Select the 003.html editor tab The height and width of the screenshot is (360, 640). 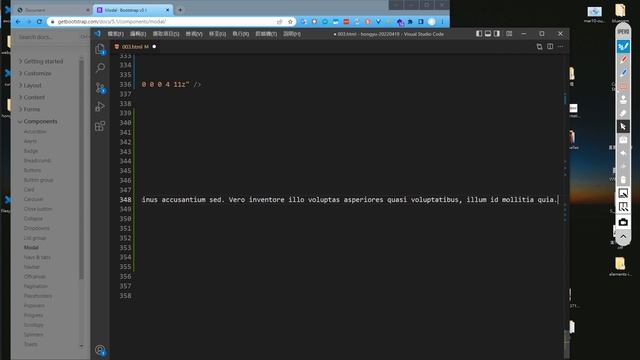point(135,47)
